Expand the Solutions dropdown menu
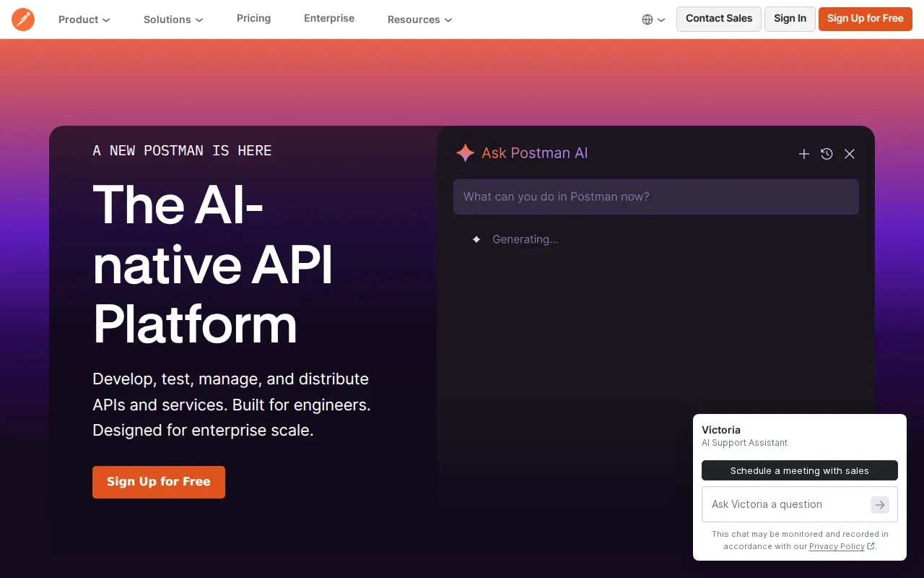The width and height of the screenshot is (924, 578). click(173, 20)
